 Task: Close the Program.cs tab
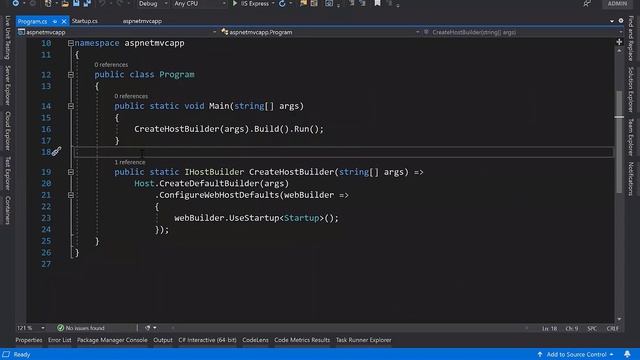[64, 21]
